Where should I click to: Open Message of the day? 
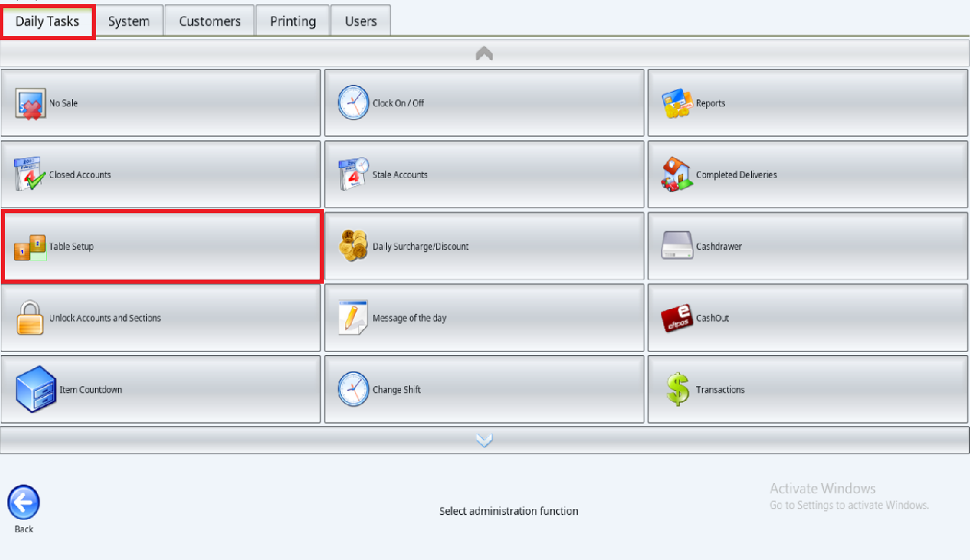(484, 318)
